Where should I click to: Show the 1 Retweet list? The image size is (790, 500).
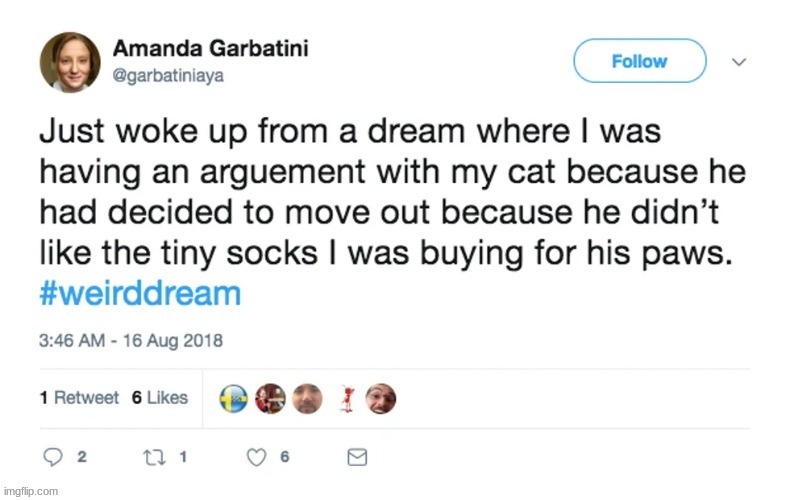[79, 398]
